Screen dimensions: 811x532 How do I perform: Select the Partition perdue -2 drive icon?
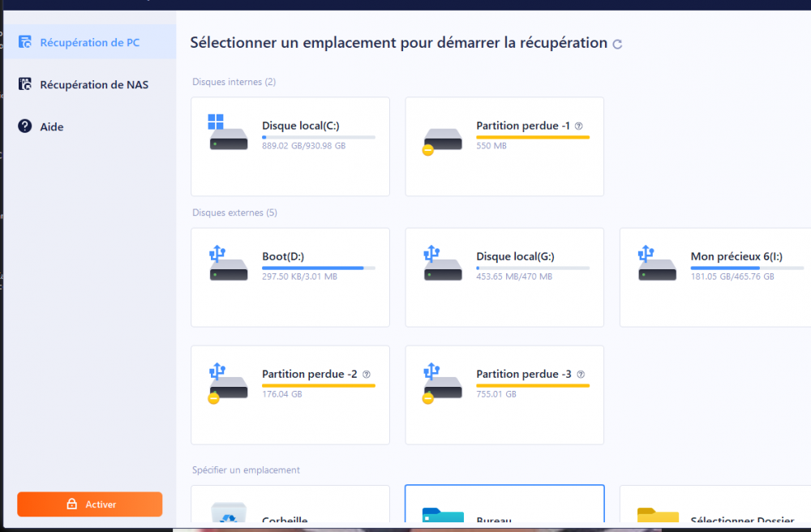(228, 384)
